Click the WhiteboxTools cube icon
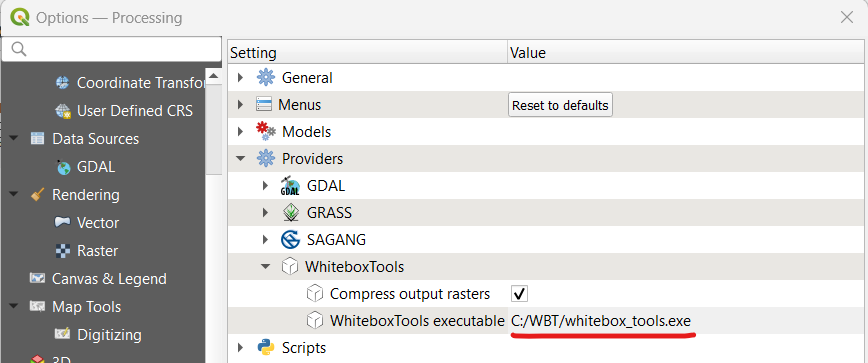Image resolution: width=868 pixels, height=363 pixels. [x=289, y=267]
